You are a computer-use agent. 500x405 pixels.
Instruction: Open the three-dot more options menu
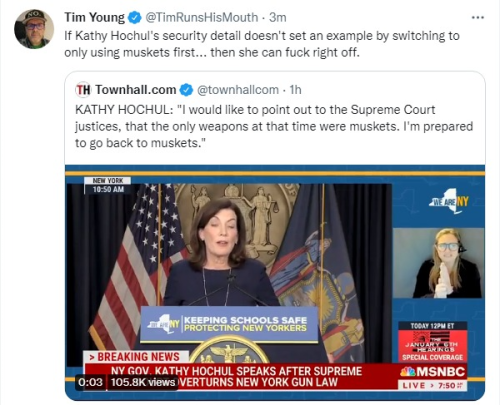(478, 17)
